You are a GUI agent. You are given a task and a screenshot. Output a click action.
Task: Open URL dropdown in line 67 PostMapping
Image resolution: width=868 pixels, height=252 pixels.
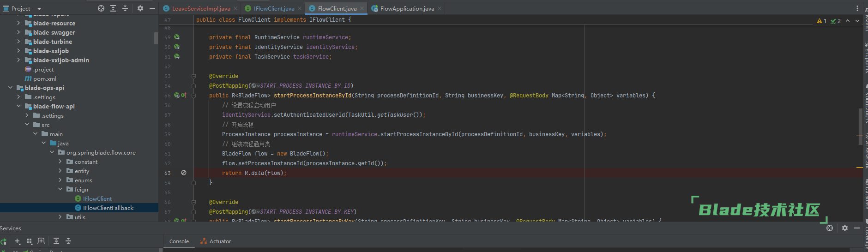[x=255, y=212]
